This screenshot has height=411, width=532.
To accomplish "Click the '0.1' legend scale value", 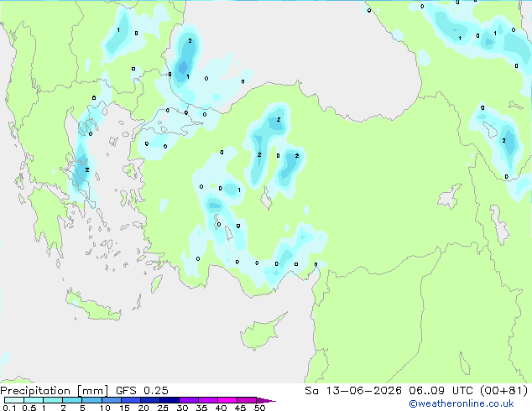I will (9, 408).
